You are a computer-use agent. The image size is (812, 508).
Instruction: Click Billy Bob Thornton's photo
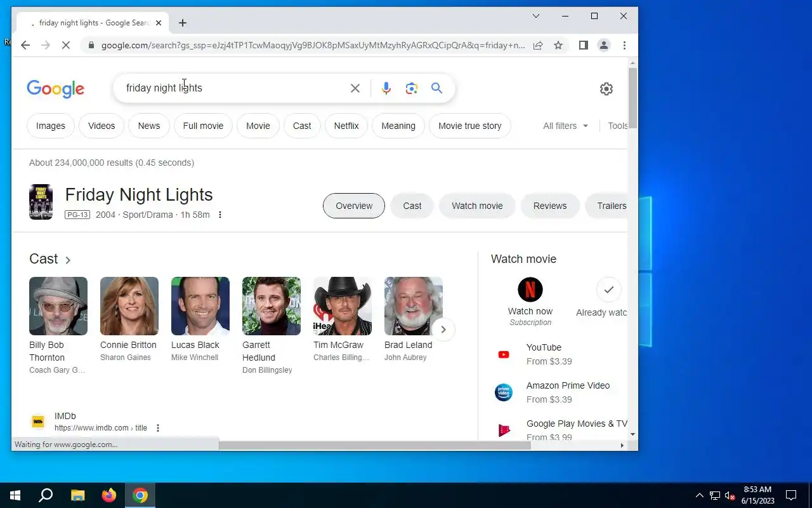(x=58, y=306)
